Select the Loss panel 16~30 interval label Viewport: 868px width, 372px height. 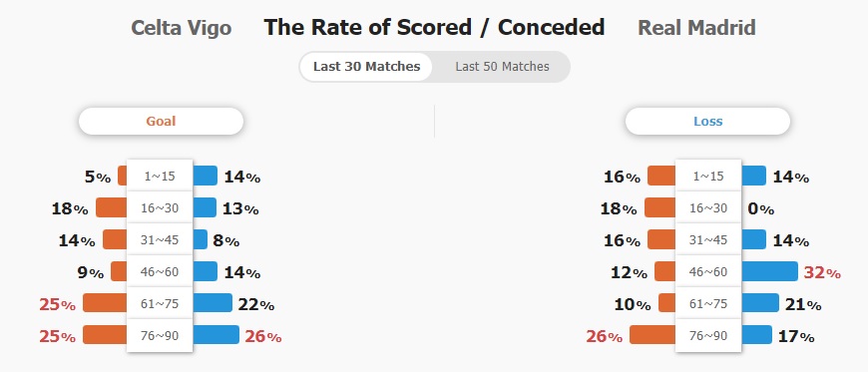[708, 208]
